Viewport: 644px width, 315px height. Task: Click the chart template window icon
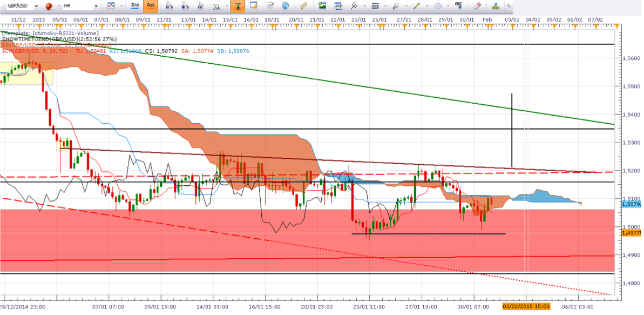(338, 6)
